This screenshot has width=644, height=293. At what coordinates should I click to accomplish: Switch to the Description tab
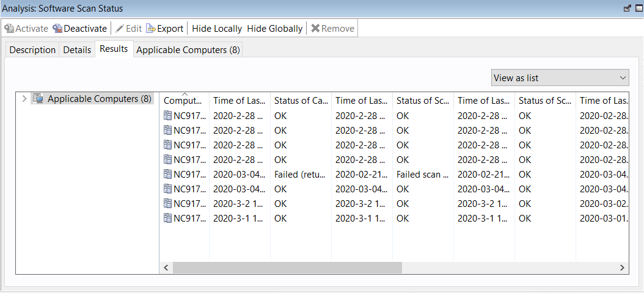tap(32, 50)
